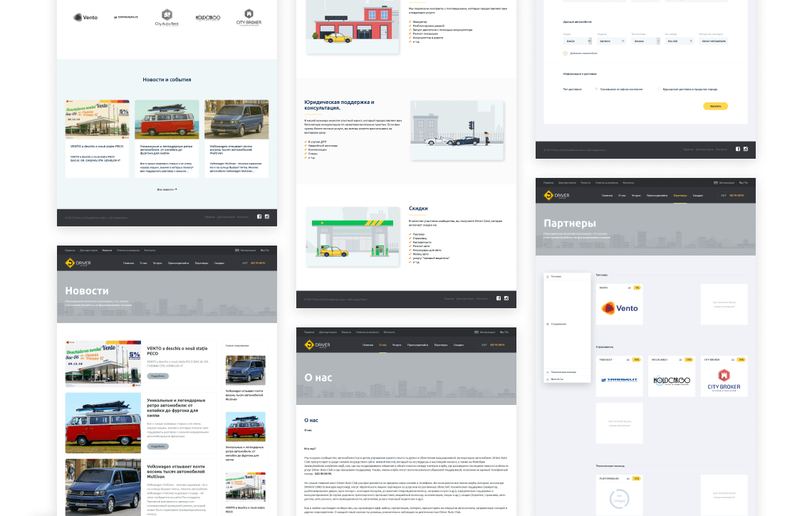Select highlighted Партнеры tab on Партнеры page
Image resolution: width=812 pixels, height=516 pixels.
click(x=679, y=195)
